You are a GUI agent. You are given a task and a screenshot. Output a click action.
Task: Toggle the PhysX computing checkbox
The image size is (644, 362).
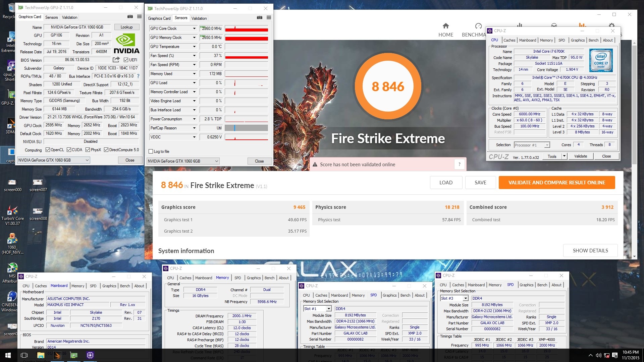[x=88, y=150]
